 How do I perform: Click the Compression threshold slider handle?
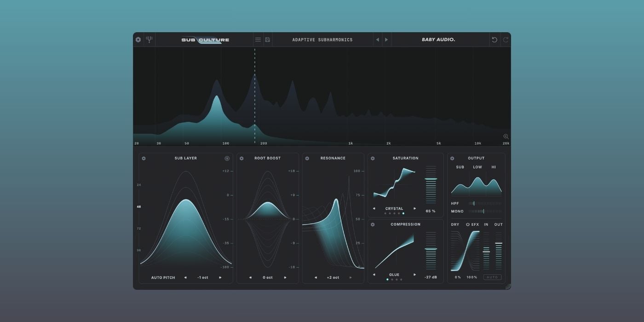pos(431,249)
